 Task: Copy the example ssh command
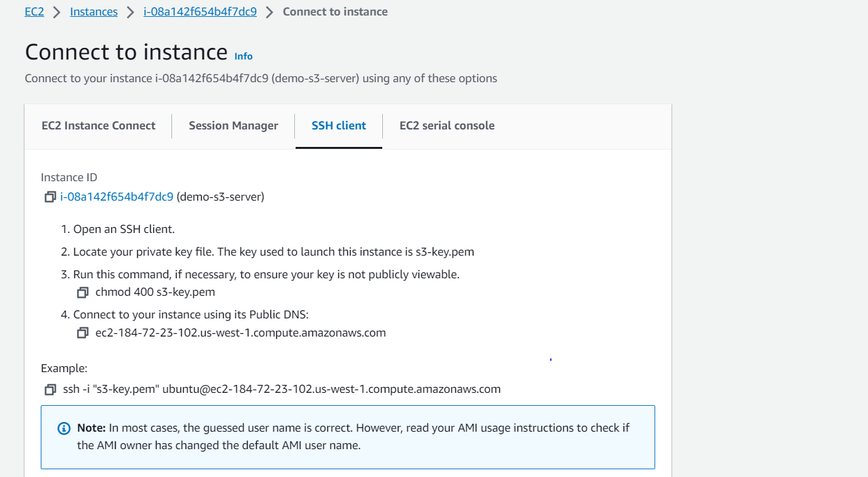pos(50,390)
